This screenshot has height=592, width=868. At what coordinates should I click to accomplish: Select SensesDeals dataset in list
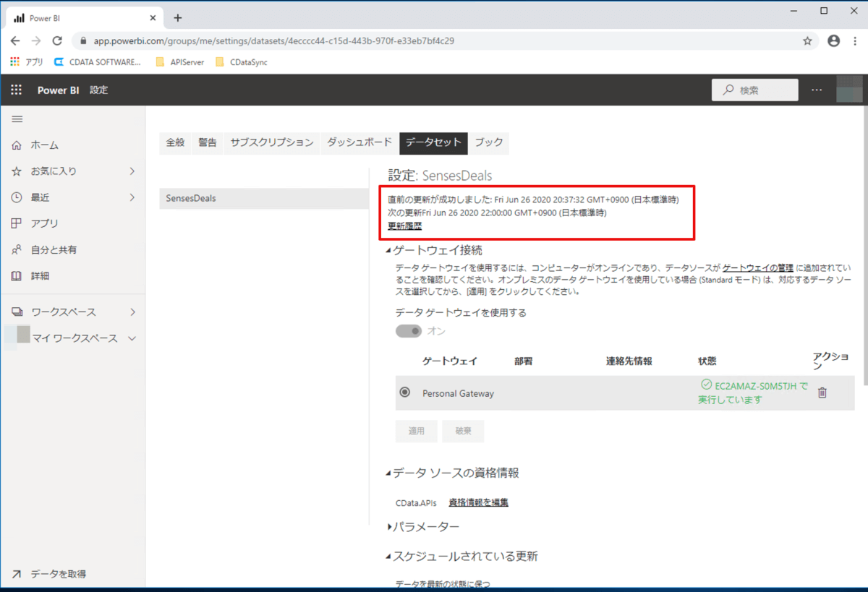(264, 198)
